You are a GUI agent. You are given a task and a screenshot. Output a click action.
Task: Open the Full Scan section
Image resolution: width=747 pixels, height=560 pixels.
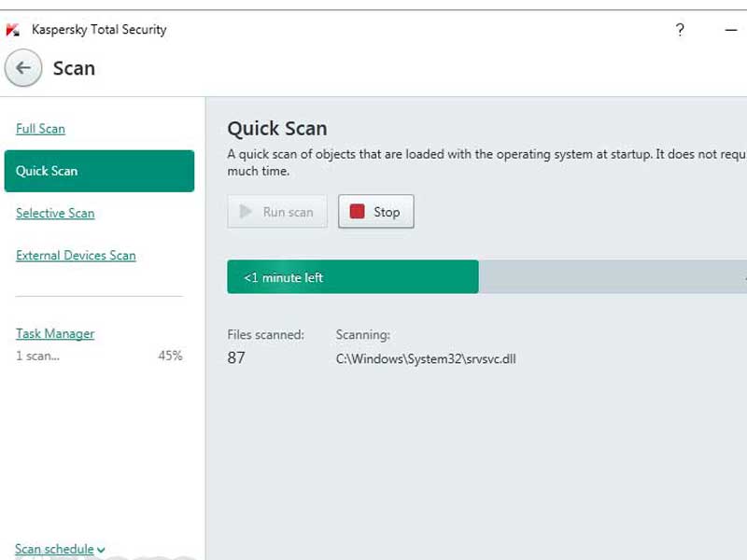40,129
